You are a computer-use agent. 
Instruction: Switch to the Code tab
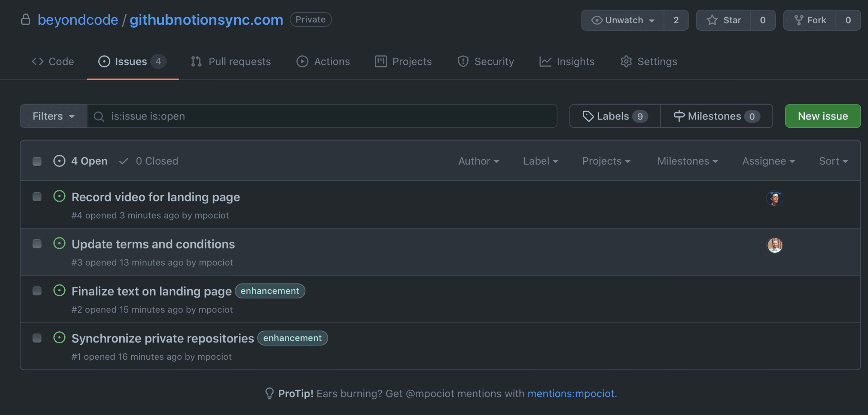53,61
